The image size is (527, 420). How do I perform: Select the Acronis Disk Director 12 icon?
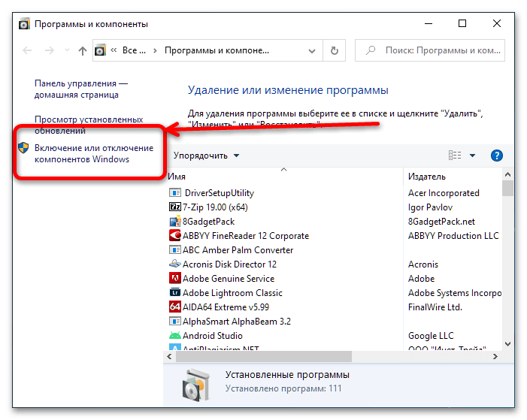tap(174, 264)
